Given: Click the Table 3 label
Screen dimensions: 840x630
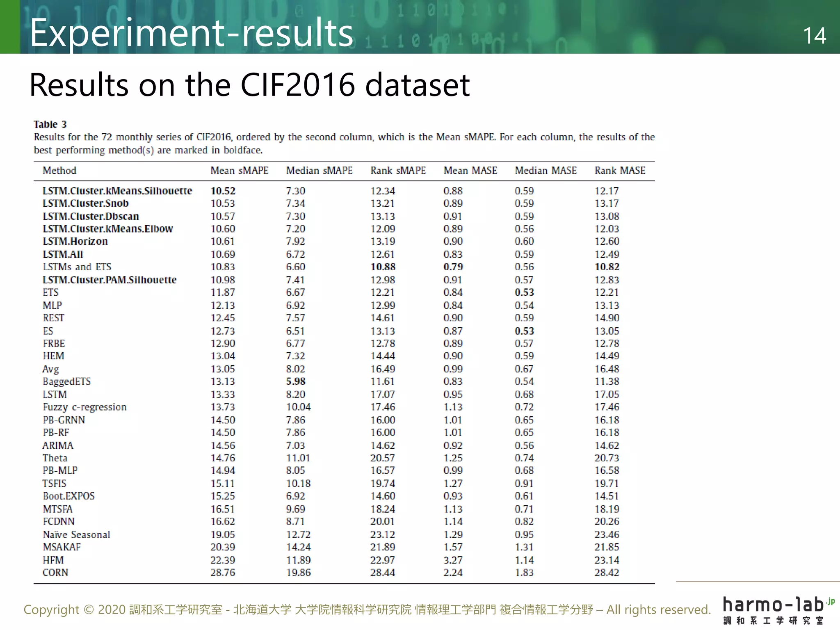Looking at the screenshot, I should coord(50,124).
